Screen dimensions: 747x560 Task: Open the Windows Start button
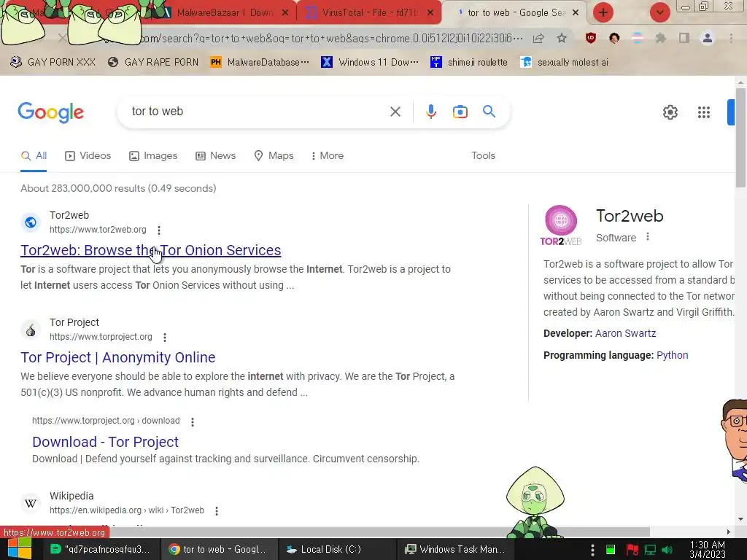[x=20, y=549]
